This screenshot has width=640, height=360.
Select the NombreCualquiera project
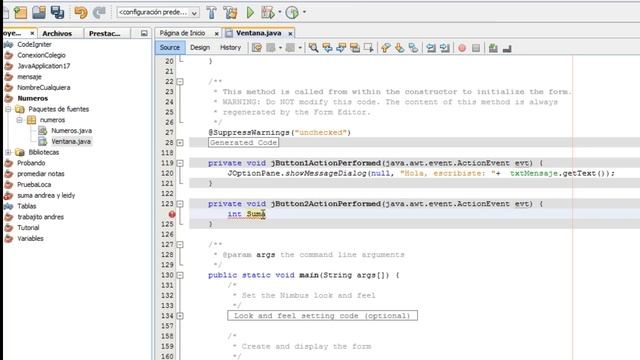[x=43, y=87]
